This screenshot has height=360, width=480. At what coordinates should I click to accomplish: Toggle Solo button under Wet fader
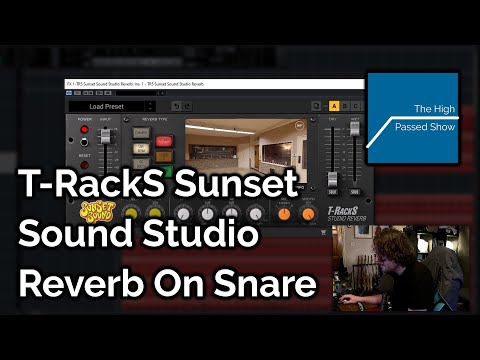355,192
